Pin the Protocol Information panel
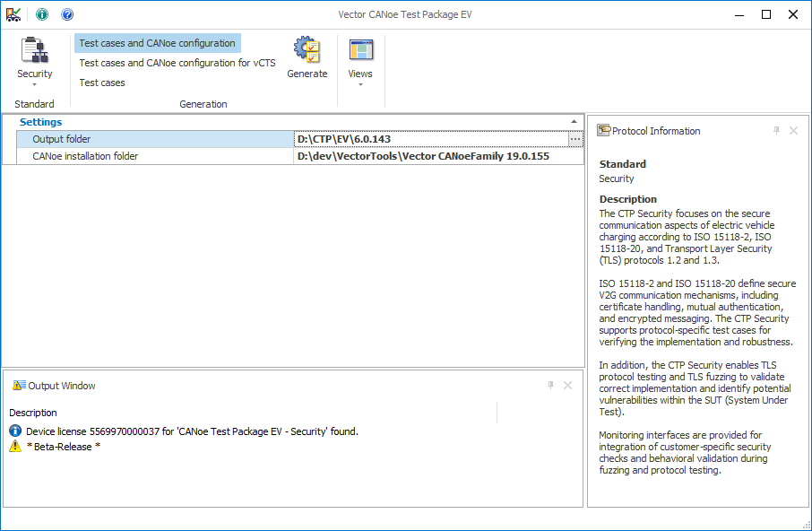This screenshot has height=531, width=812. point(776,131)
